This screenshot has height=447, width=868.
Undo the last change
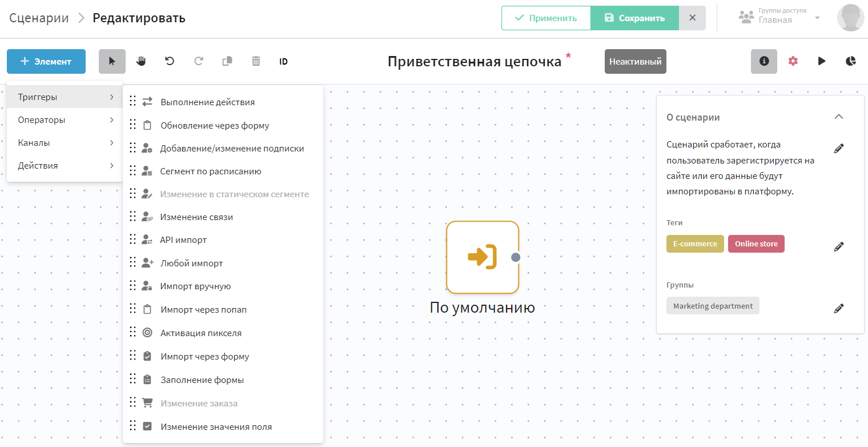170,61
